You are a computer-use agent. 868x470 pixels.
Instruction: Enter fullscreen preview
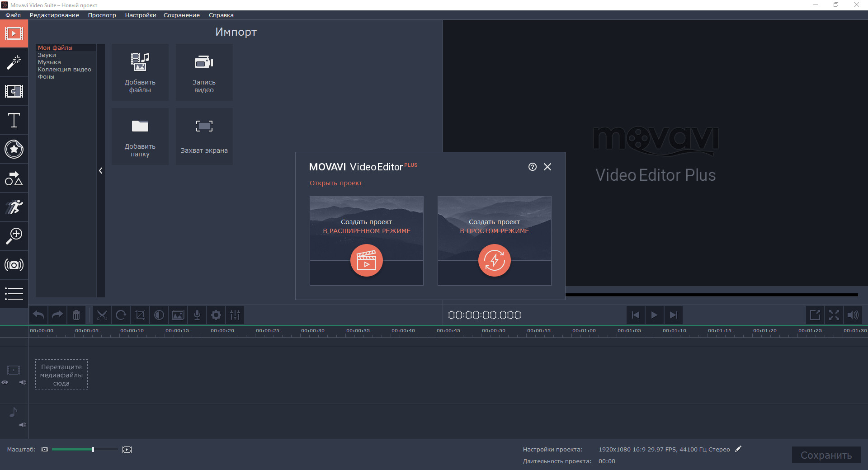(834, 315)
